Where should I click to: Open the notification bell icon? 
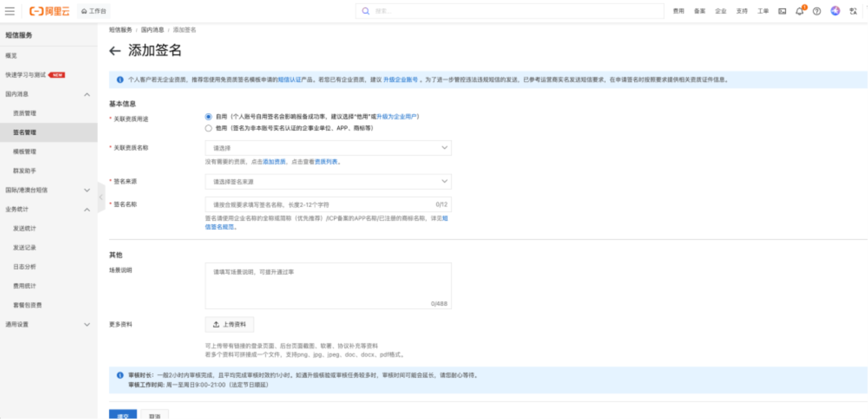click(x=799, y=11)
